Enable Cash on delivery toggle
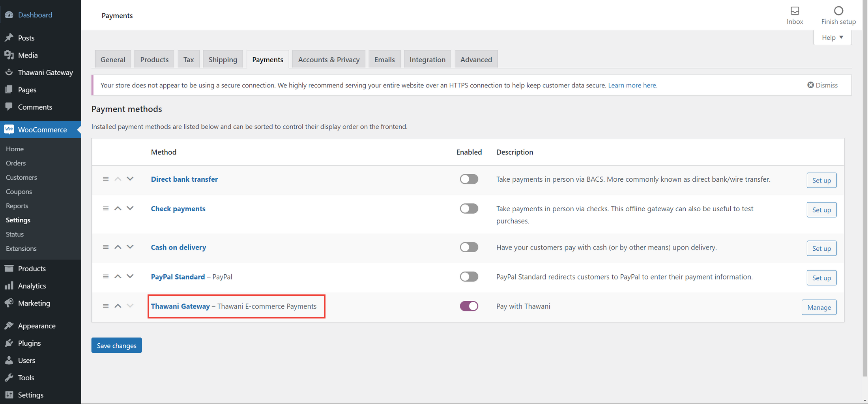Viewport: 868px width, 404px height. coord(469,247)
